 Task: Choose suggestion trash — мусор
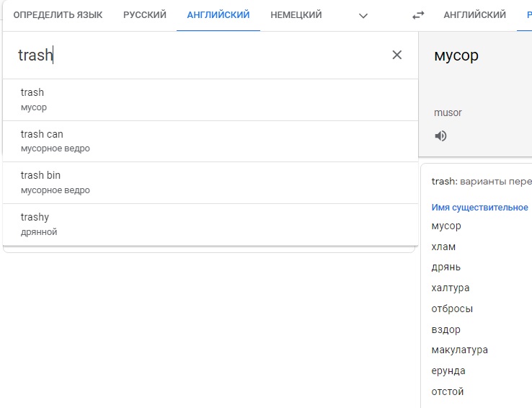pyautogui.click(x=210, y=99)
